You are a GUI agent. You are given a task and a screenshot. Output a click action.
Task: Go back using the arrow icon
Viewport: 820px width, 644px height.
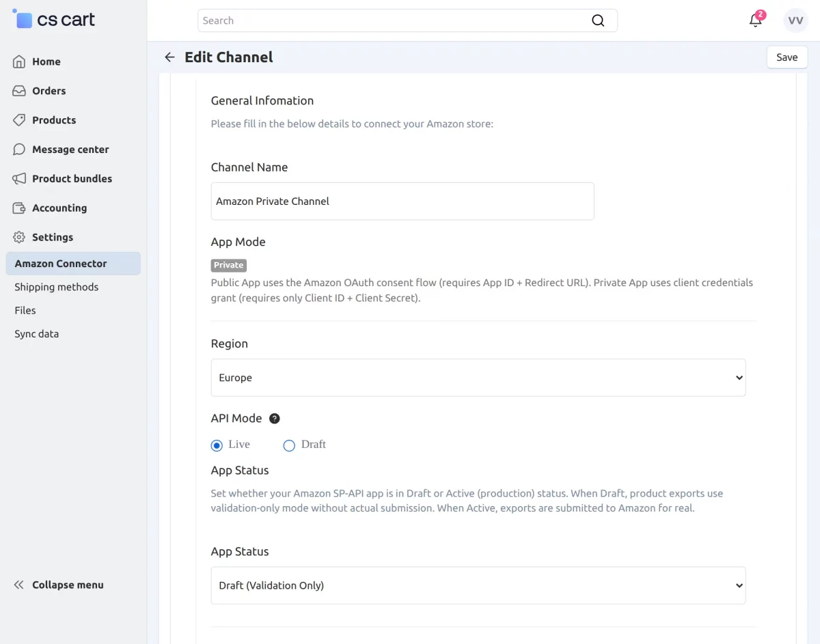pyautogui.click(x=169, y=57)
